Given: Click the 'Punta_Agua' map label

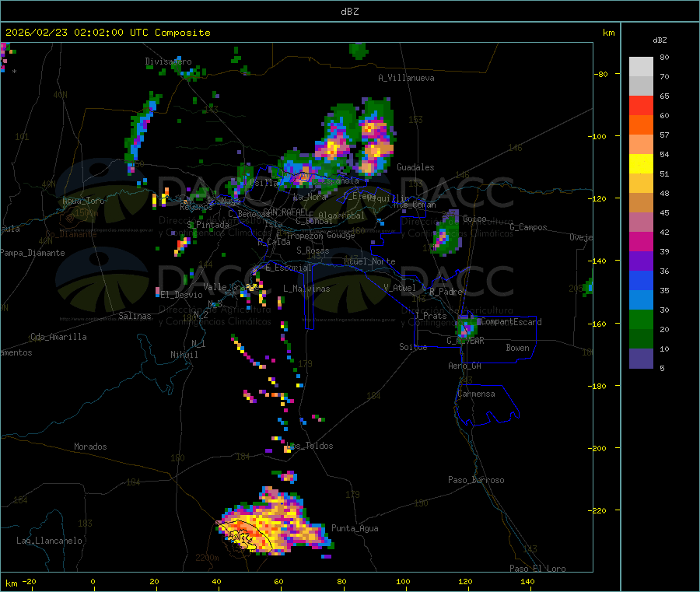Looking at the screenshot, I should pos(355,528).
